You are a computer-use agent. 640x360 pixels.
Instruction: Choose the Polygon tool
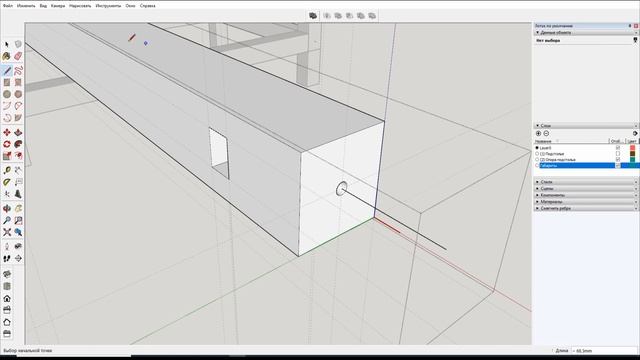click(18, 94)
